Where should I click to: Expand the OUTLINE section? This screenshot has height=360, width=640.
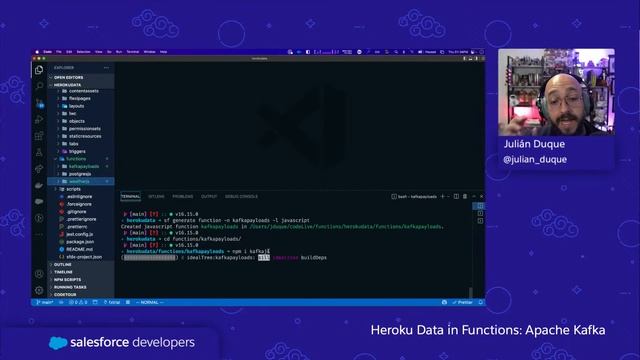[81, 264]
